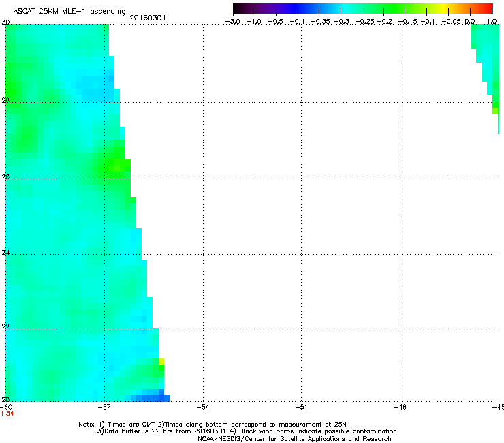Click the latitude 24 axis label

[5, 253]
